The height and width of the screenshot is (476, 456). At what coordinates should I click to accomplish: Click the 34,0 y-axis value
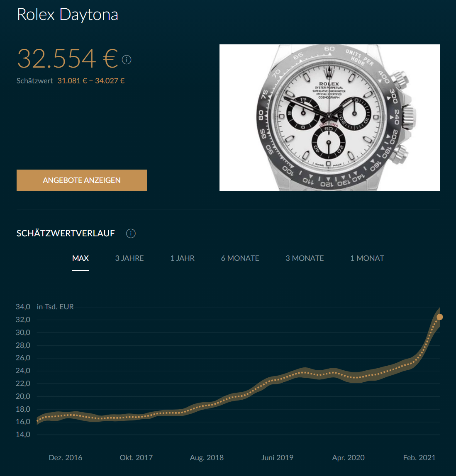[23, 307]
